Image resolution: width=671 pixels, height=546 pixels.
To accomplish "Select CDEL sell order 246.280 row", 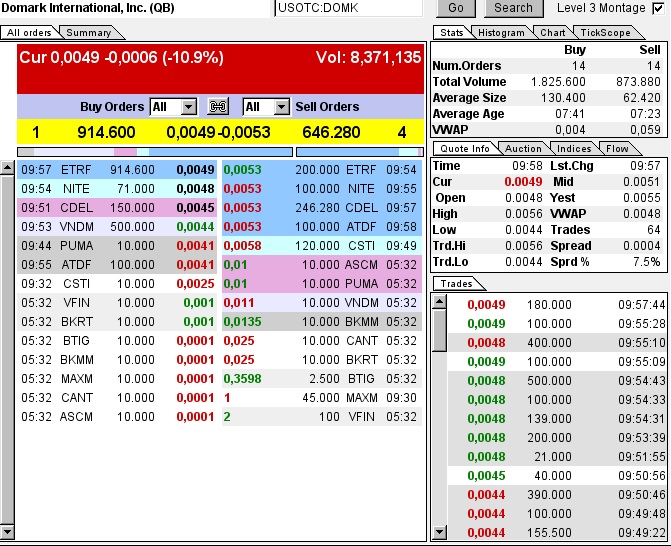I will point(322,208).
